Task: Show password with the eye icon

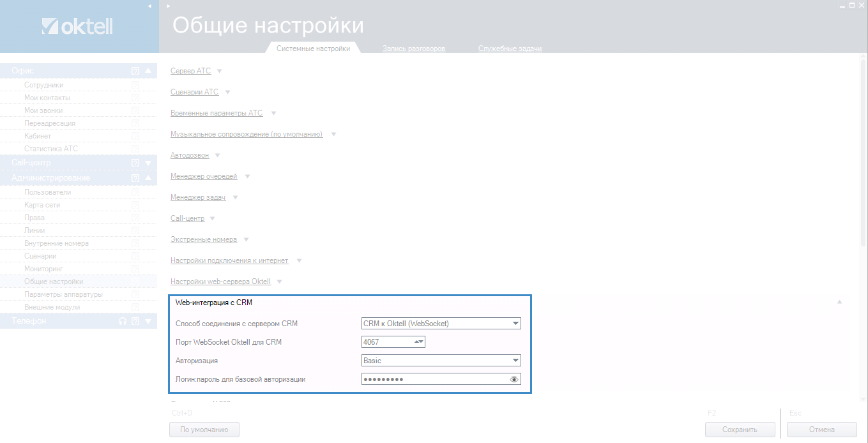Action: [514, 379]
